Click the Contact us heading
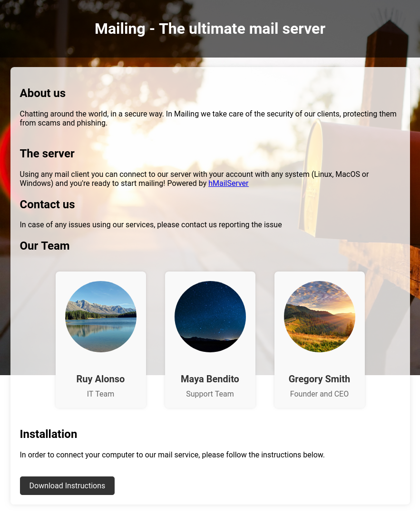The image size is (420, 514). (x=47, y=204)
